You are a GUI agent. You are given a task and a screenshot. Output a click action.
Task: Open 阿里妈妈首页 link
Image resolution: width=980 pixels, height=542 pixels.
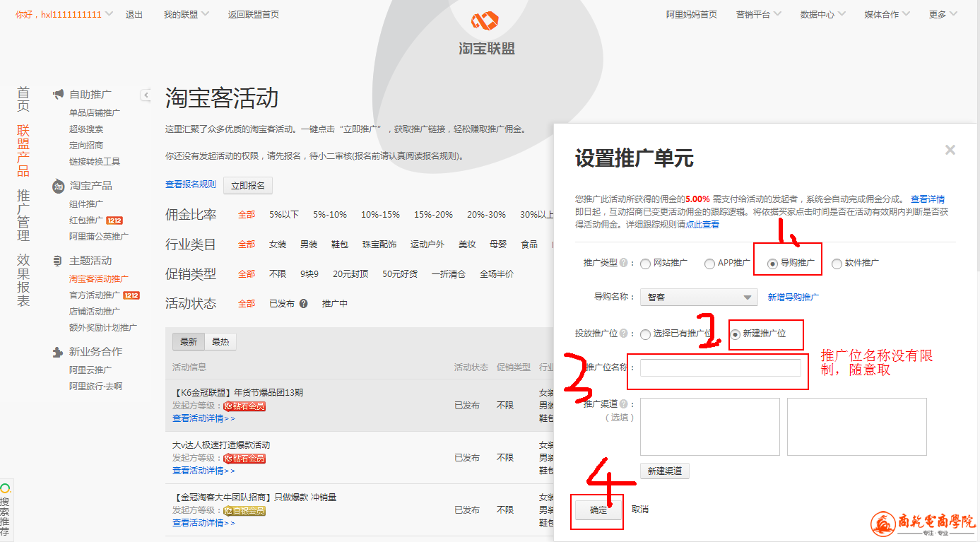[692, 14]
